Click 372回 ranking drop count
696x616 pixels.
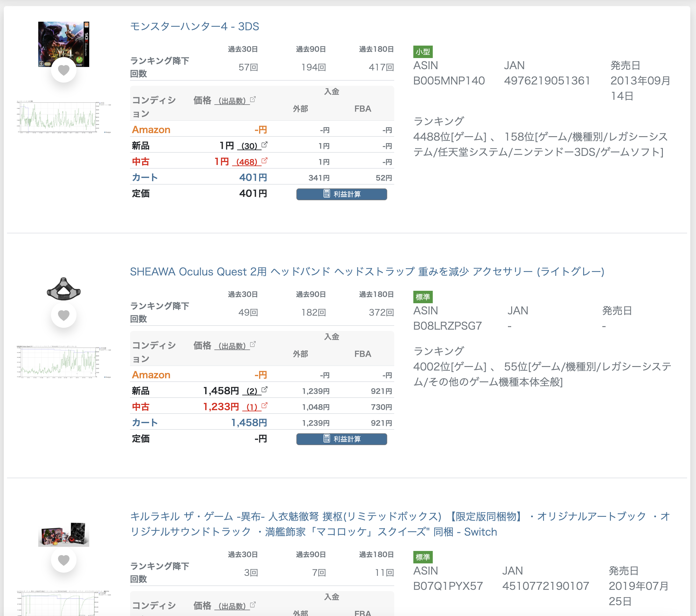tap(381, 312)
